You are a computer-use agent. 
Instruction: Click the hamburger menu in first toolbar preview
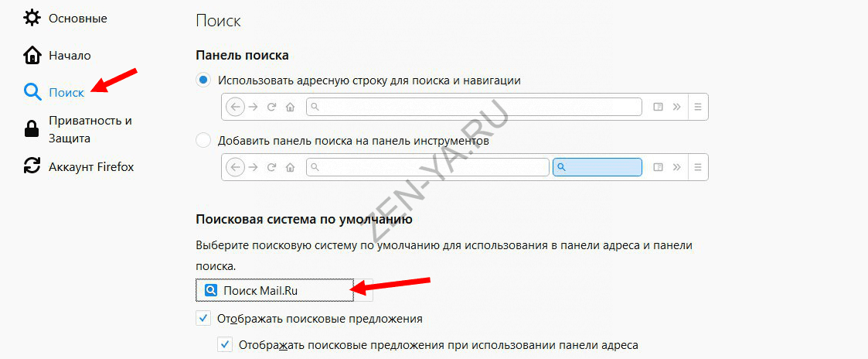[697, 107]
